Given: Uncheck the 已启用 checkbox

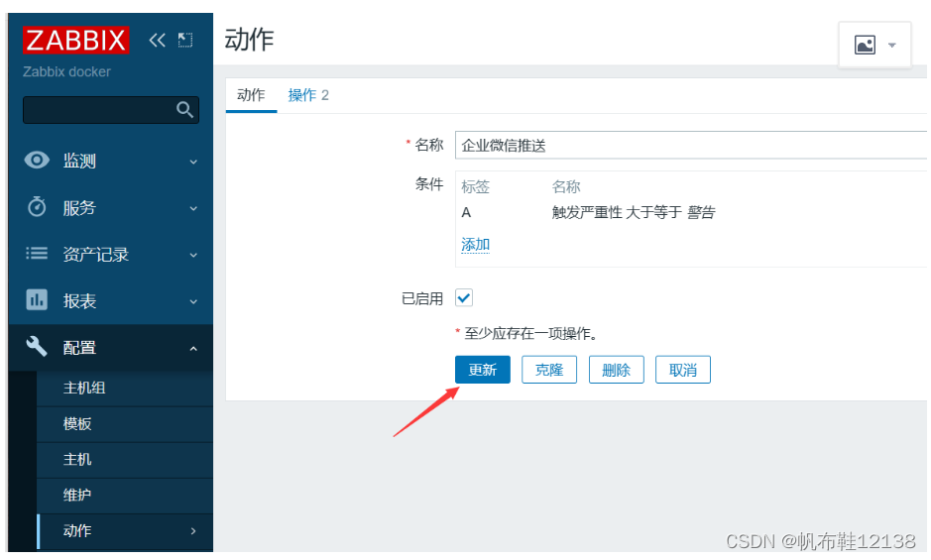Looking at the screenshot, I should 464,297.
